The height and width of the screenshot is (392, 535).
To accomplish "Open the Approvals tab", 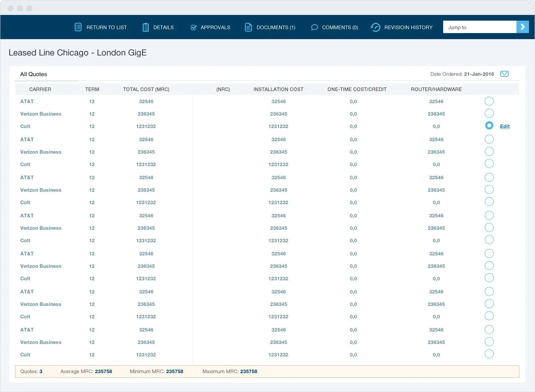I will point(215,27).
